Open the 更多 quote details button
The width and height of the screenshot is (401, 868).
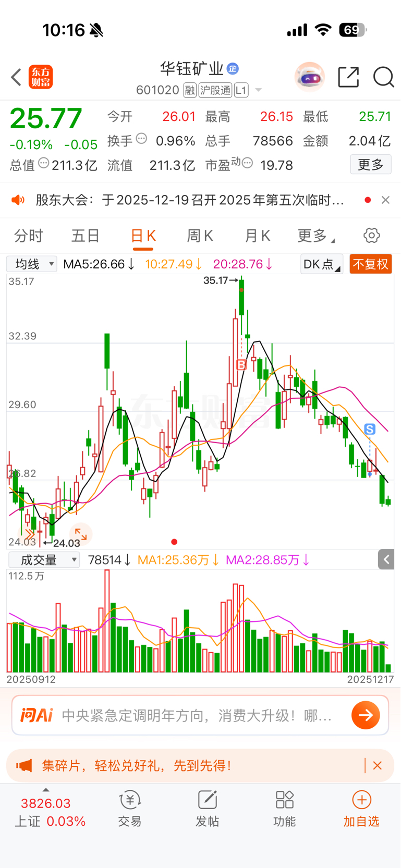371,165
